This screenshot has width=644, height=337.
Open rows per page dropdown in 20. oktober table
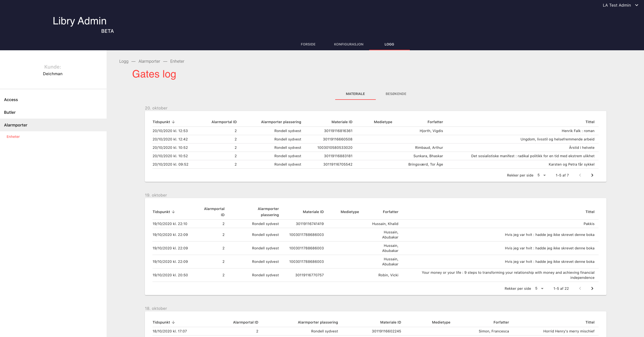[x=542, y=175]
